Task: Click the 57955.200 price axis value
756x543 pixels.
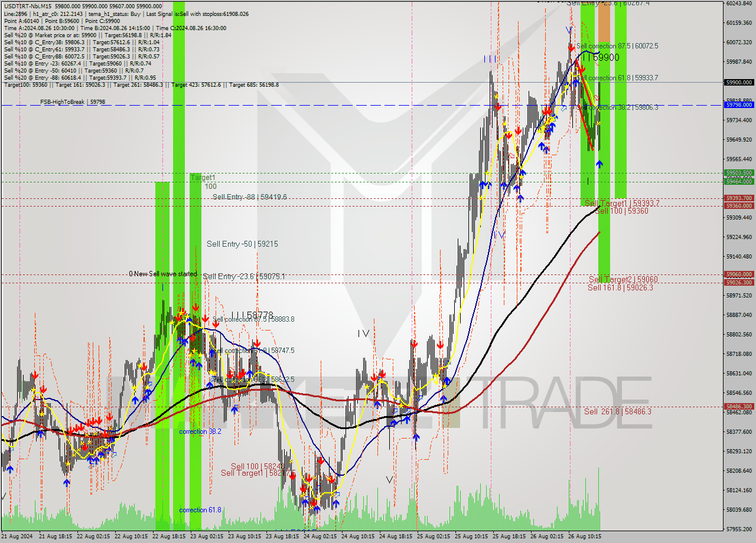Action: (x=739, y=529)
